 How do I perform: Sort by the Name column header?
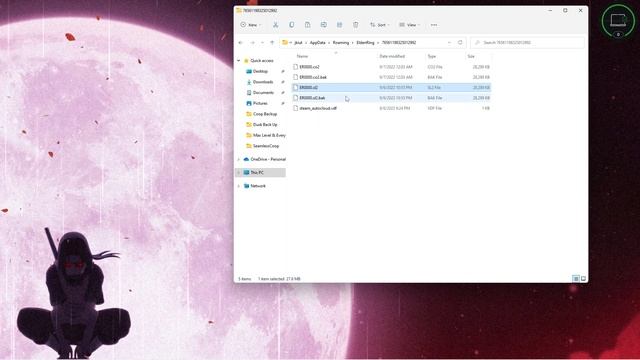click(302, 56)
